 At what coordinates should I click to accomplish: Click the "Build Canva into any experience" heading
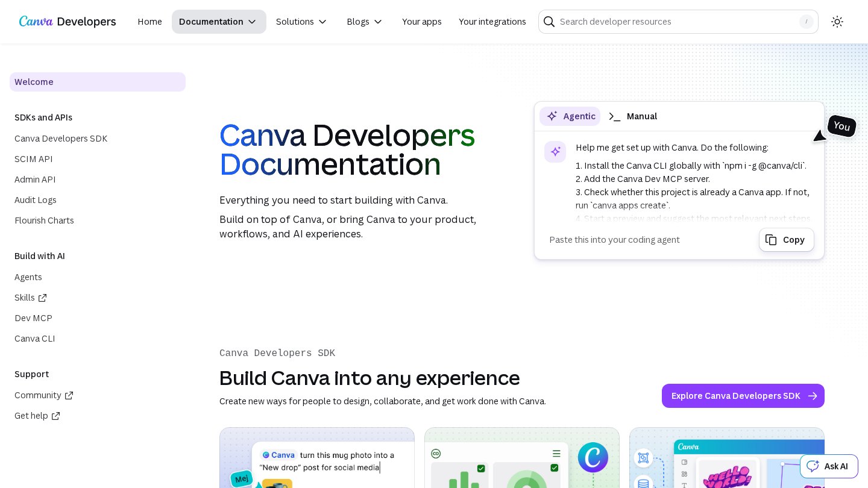click(x=370, y=378)
